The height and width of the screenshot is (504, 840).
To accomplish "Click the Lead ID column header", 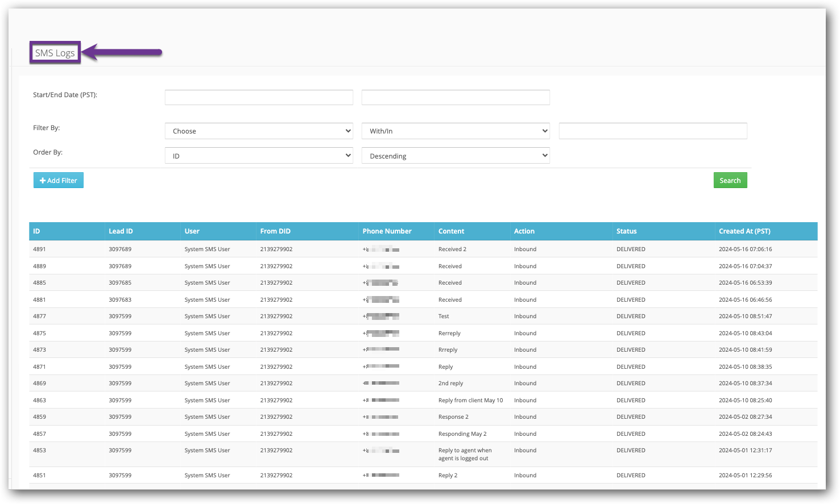I will [x=121, y=231].
